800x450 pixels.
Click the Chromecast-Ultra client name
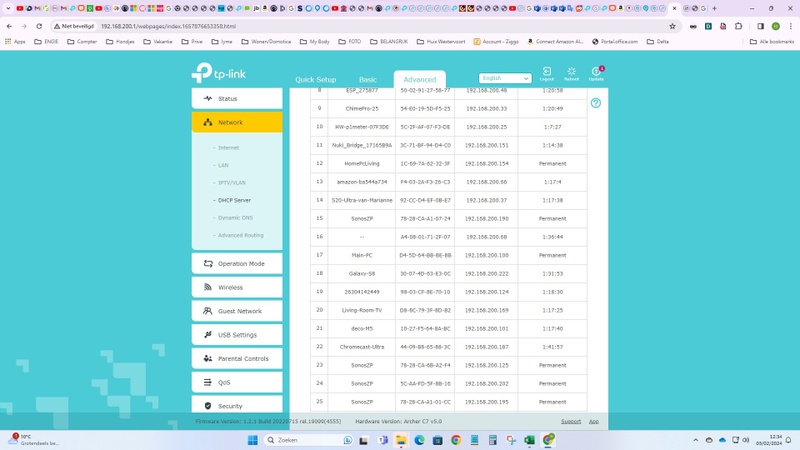(362, 347)
